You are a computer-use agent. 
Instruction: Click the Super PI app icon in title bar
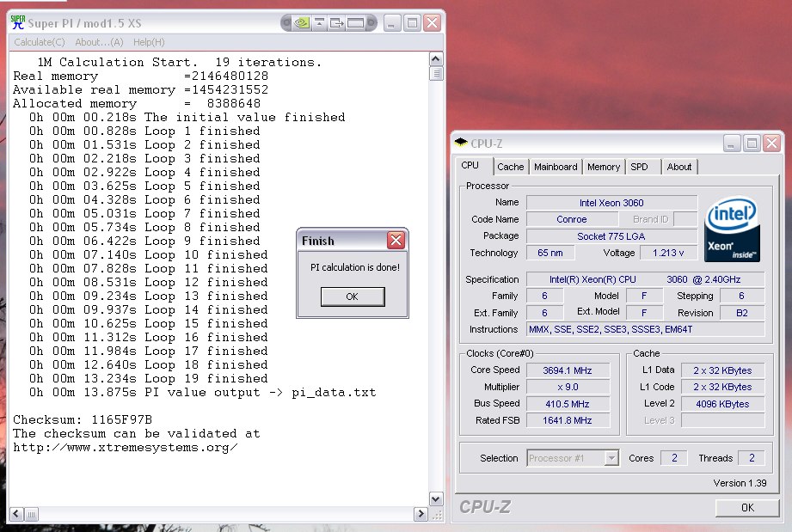point(18,22)
